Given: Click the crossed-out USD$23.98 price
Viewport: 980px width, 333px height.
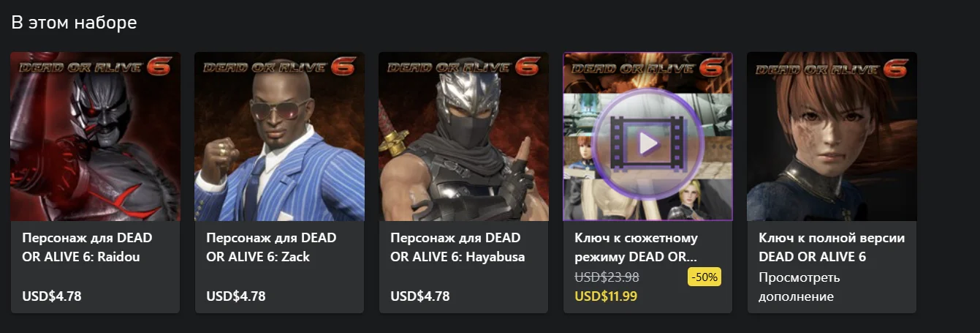Looking at the screenshot, I should 607,277.
